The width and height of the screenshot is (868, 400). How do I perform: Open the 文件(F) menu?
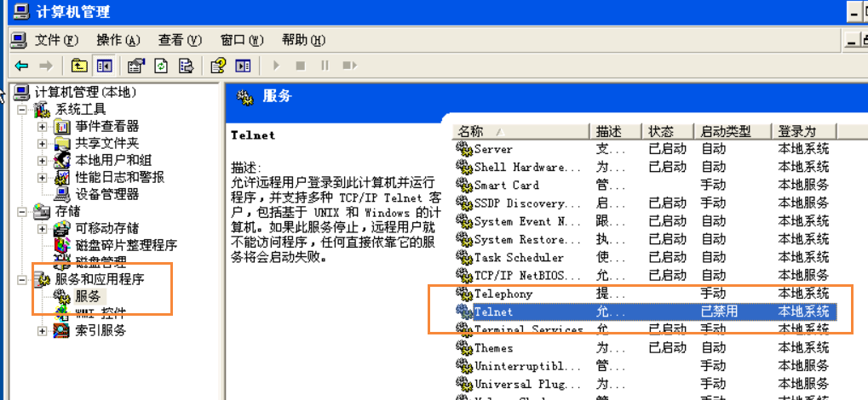point(56,40)
